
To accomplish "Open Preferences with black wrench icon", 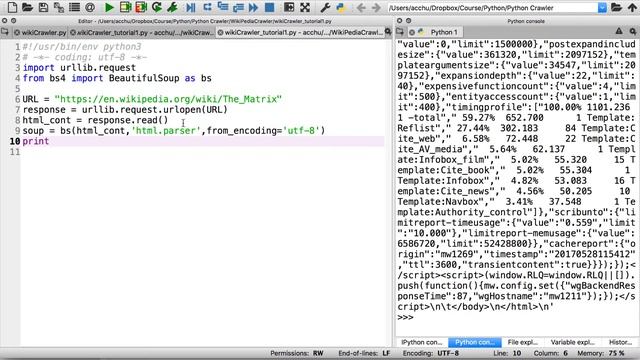I will [325, 7].
